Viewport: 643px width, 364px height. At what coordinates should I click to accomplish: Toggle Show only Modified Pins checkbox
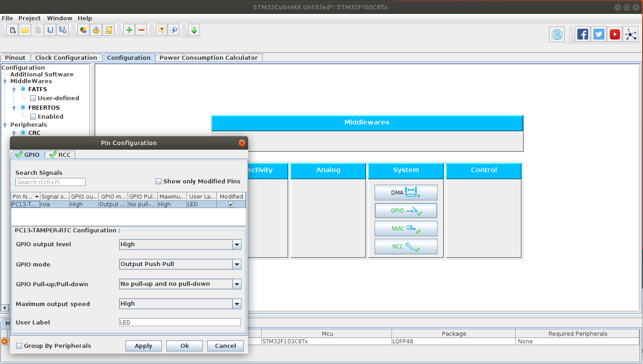(x=158, y=182)
